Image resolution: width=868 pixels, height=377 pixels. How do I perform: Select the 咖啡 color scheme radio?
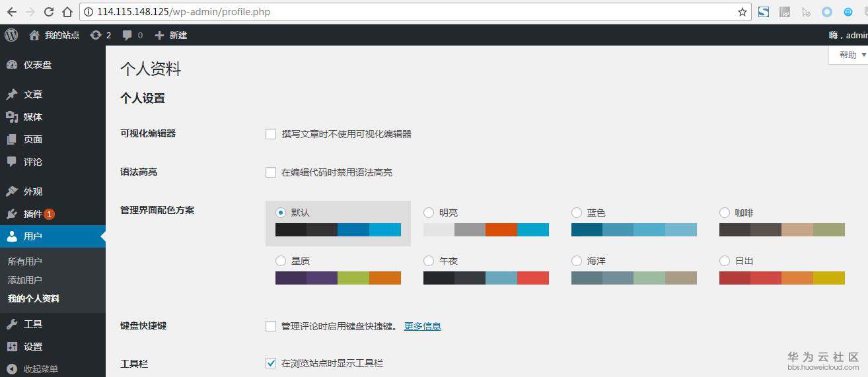click(x=725, y=213)
